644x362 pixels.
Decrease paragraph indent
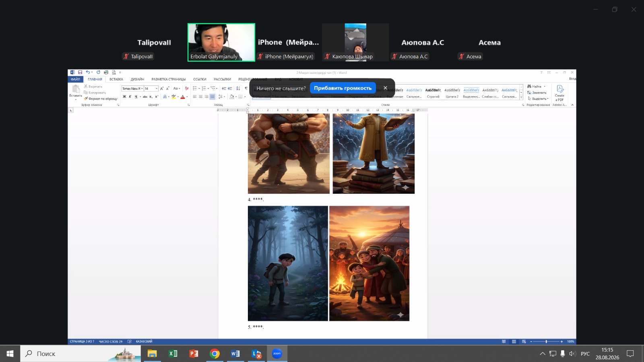coord(224,88)
